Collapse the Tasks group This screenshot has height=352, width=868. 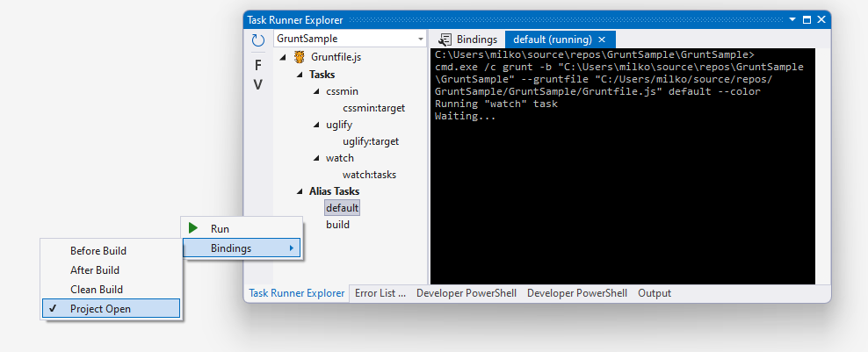point(300,75)
